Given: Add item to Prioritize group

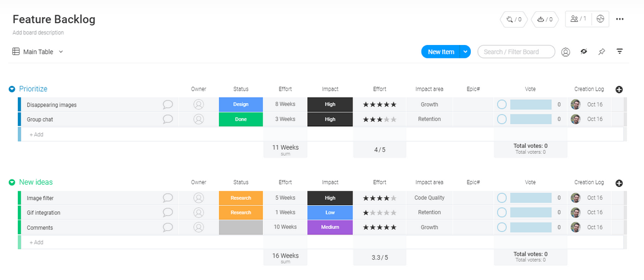Looking at the screenshot, I should click(x=36, y=134).
